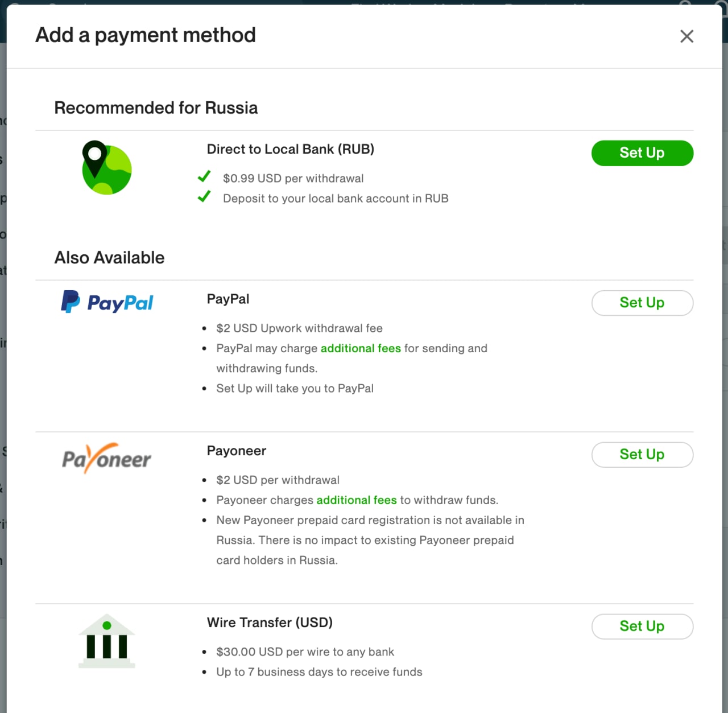728x713 pixels.
Task: Click the bank building icon
Action: (x=107, y=641)
